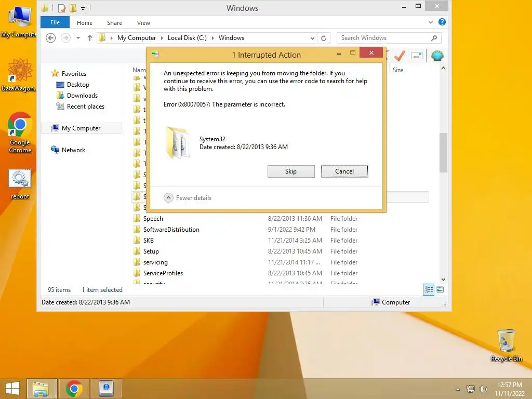Open the recent locations dropdown arrow
532x399 pixels.
78,38
